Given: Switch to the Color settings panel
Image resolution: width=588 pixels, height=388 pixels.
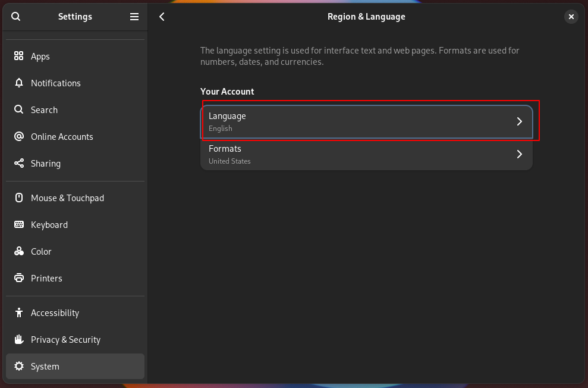Looking at the screenshot, I should click(41, 251).
